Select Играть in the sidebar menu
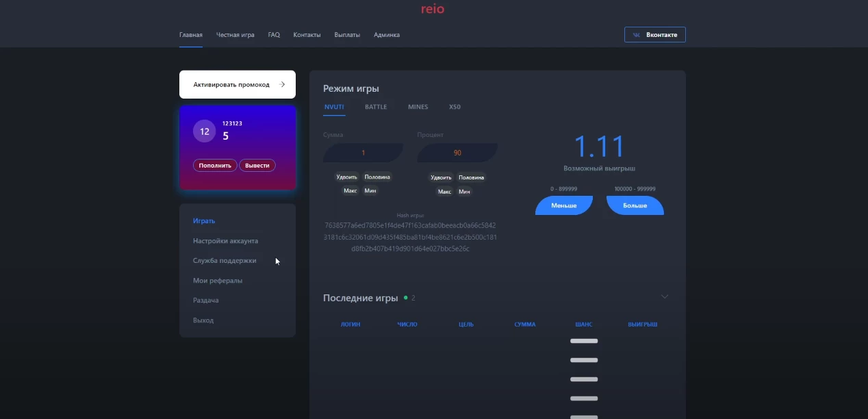This screenshot has height=419, width=868. 204,220
